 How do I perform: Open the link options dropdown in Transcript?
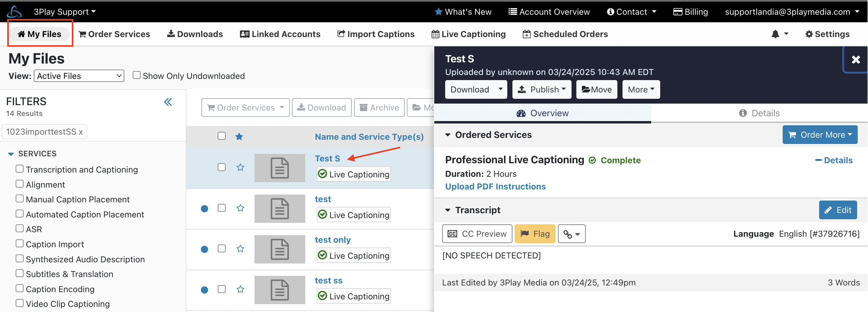pyautogui.click(x=572, y=234)
